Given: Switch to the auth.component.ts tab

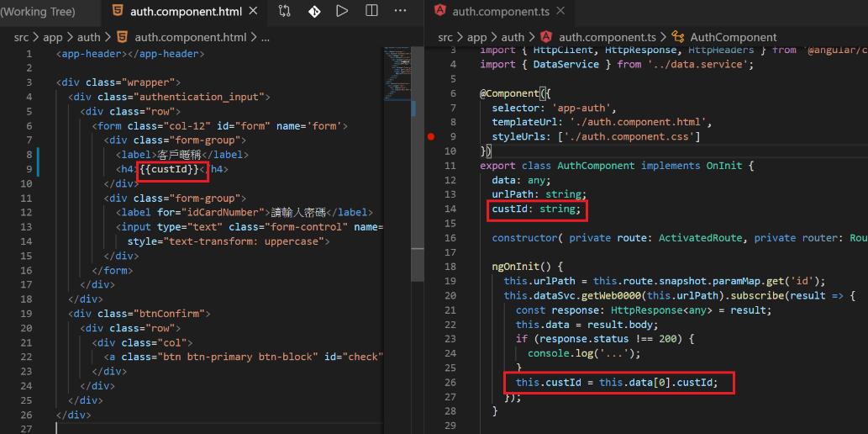Looking at the screenshot, I should [501, 11].
